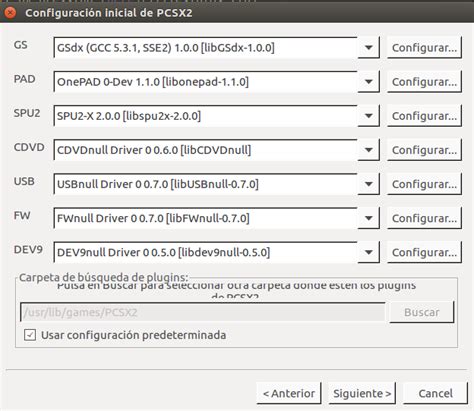Click Configurar button for DEV9 plugin
This screenshot has height=411, width=474.
pos(424,252)
